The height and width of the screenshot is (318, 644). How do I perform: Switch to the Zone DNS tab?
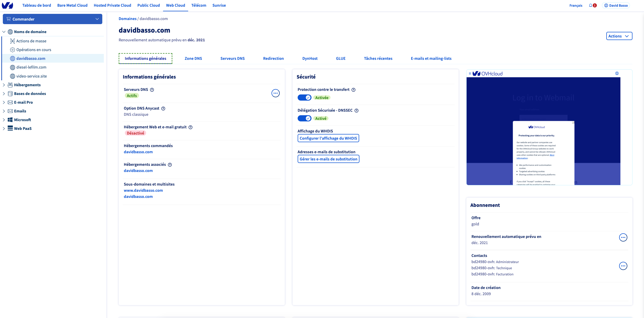pyautogui.click(x=193, y=59)
